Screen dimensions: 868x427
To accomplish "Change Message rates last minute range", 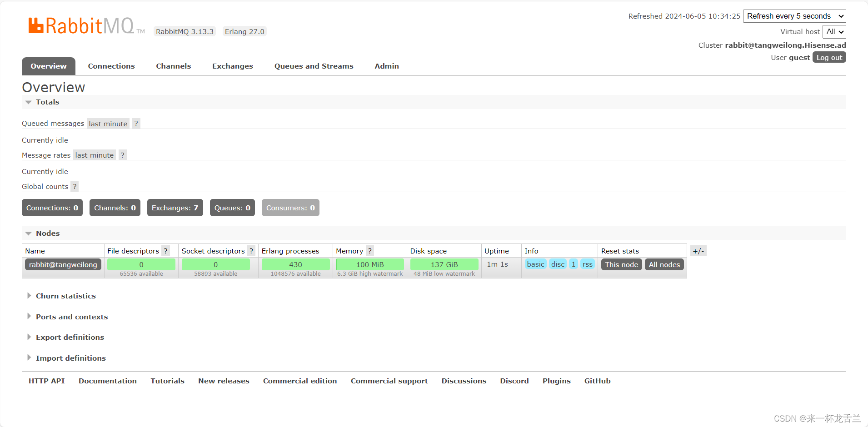I will [95, 155].
